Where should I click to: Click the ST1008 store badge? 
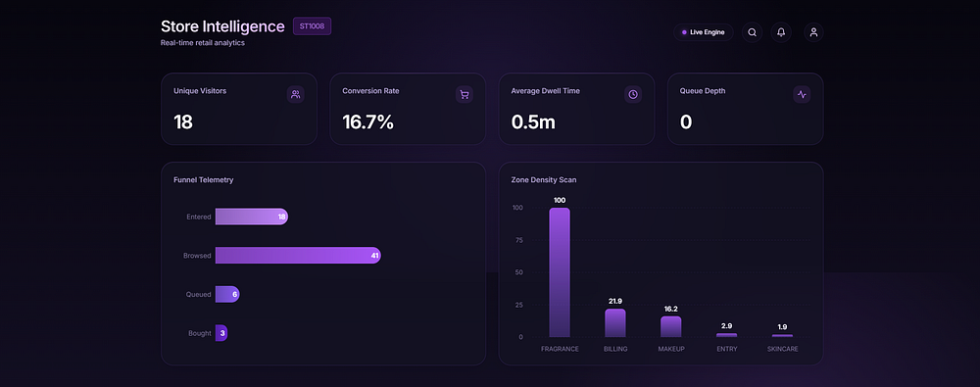pos(312,26)
